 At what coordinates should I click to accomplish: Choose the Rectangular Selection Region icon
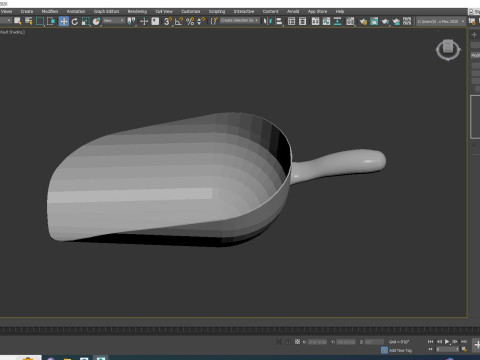(x=40, y=21)
